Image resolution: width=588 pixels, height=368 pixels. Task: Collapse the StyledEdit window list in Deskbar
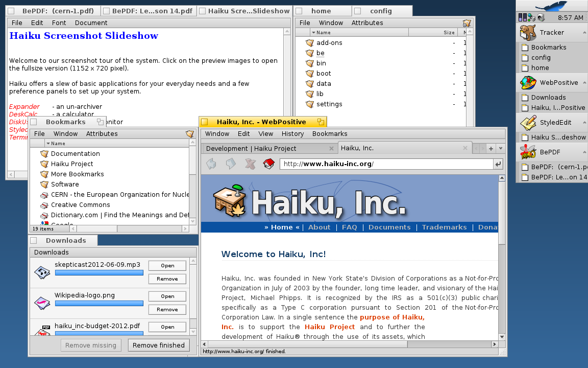click(584, 123)
